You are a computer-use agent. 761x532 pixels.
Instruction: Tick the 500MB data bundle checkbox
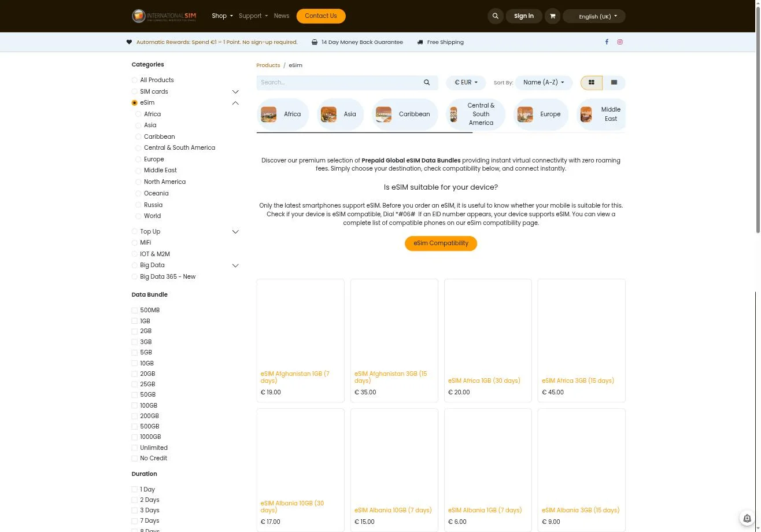[135, 311]
